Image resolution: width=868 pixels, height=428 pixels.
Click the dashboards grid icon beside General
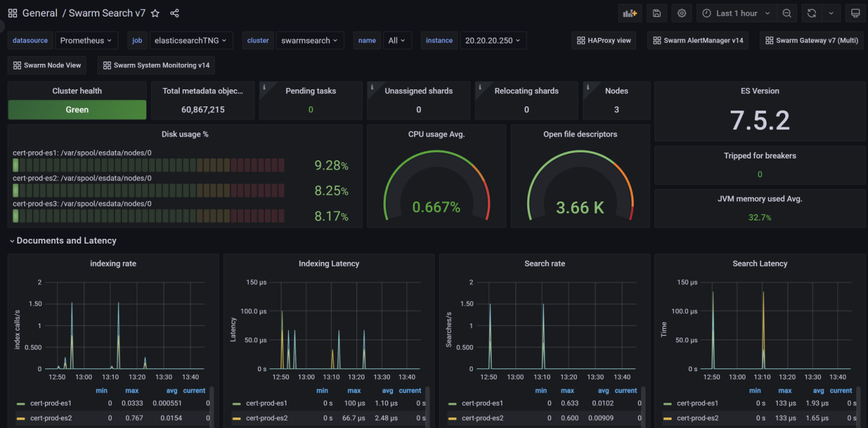click(x=12, y=13)
